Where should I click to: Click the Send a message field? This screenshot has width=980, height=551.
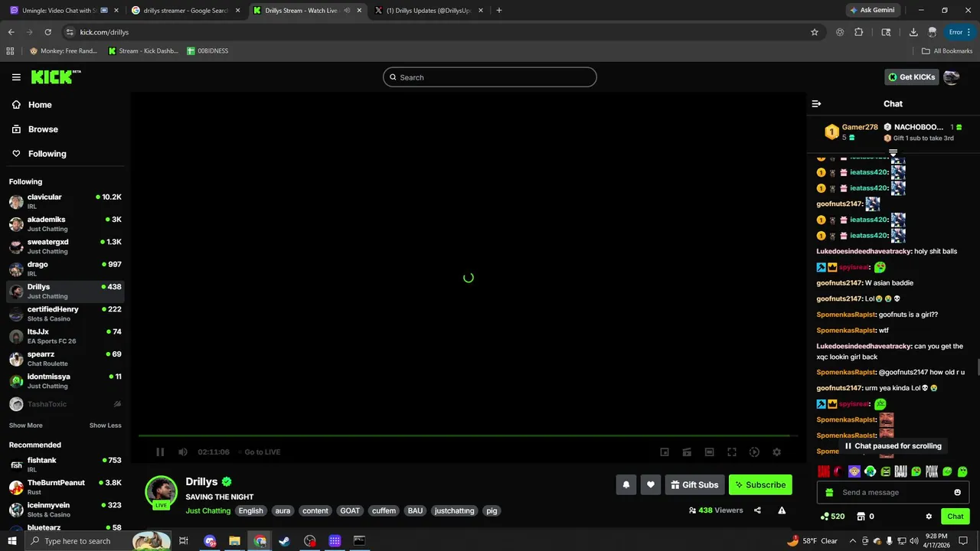click(x=893, y=492)
